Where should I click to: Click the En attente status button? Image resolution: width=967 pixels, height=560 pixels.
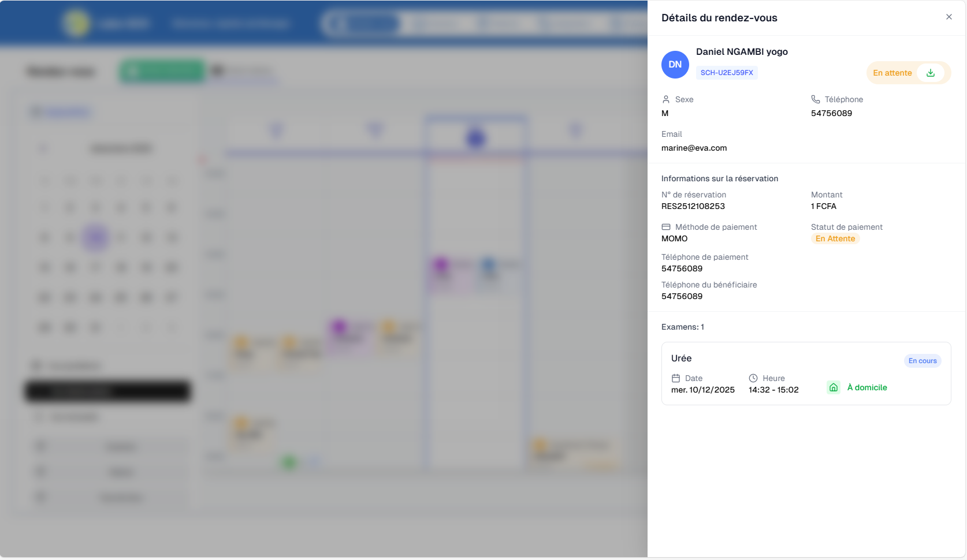(x=892, y=73)
